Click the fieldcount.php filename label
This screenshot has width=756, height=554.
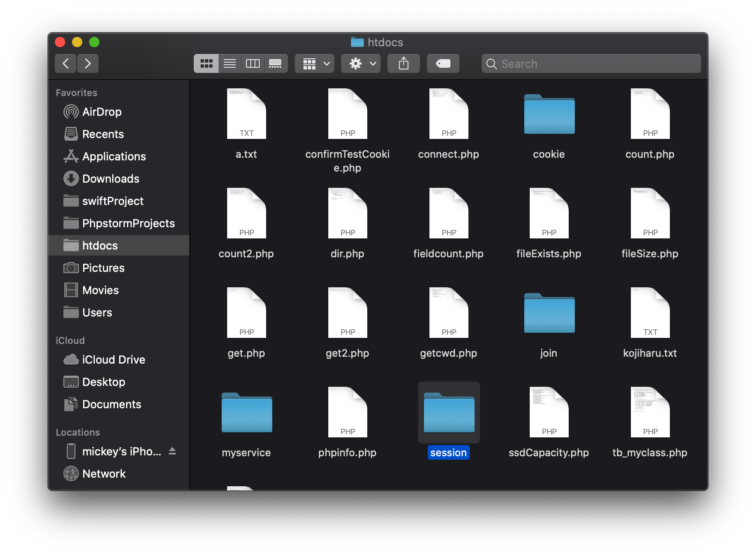pos(448,253)
